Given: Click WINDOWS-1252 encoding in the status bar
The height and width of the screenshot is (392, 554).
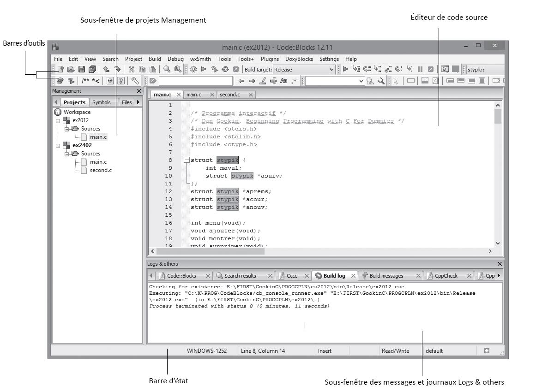Looking at the screenshot, I should tap(207, 351).
